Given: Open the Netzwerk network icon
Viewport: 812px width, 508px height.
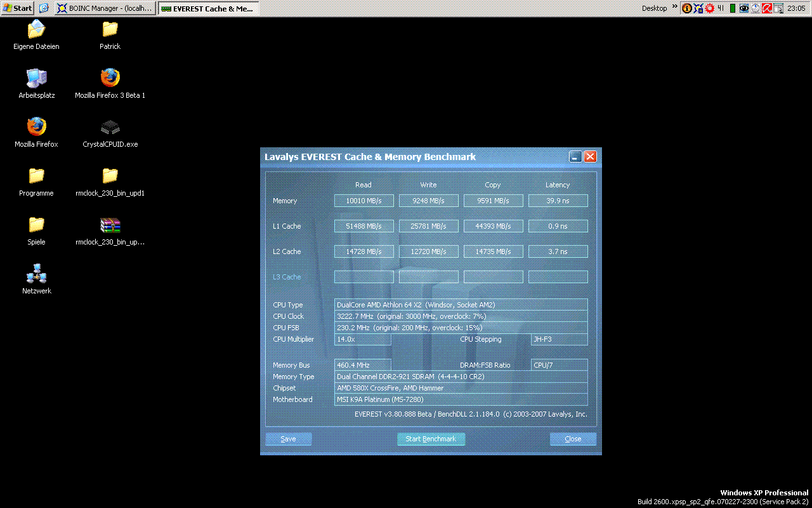Looking at the screenshot, I should click(x=36, y=274).
